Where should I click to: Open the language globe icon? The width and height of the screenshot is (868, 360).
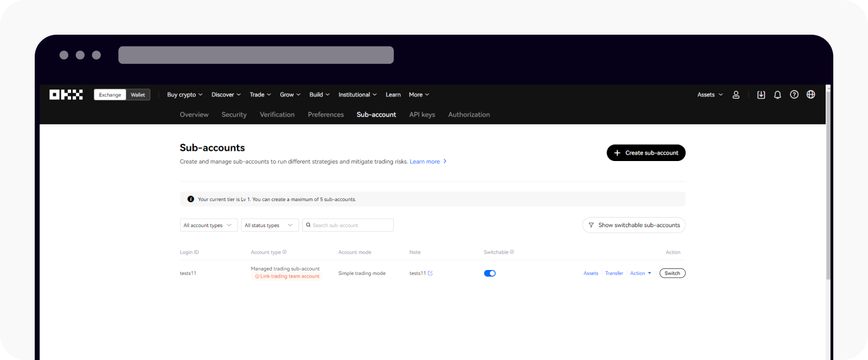click(x=810, y=95)
